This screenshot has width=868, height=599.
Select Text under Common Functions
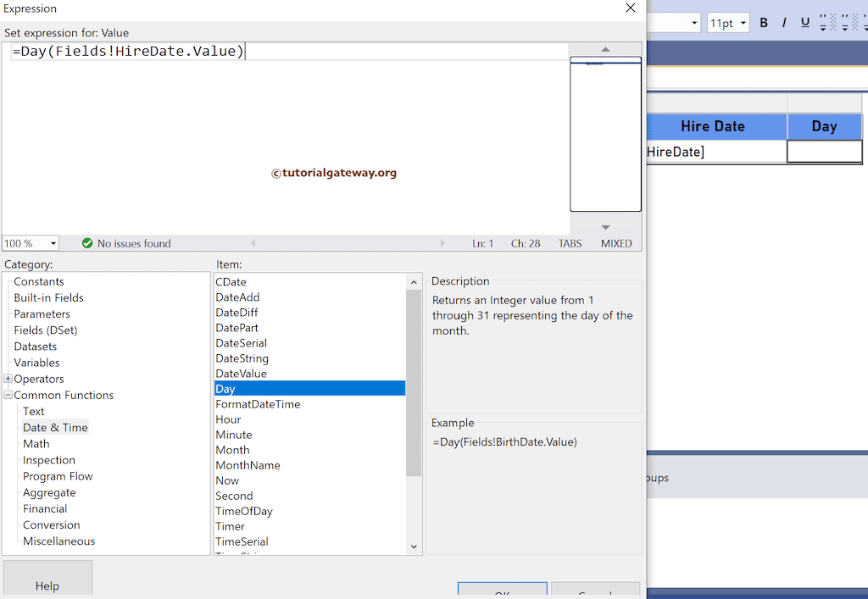point(33,412)
